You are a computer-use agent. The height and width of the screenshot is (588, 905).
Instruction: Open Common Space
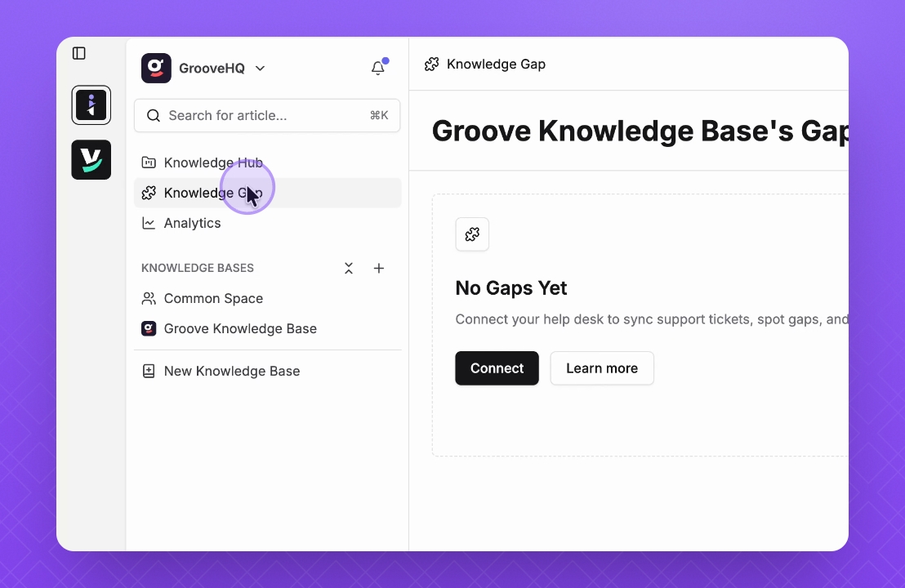(267, 298)
